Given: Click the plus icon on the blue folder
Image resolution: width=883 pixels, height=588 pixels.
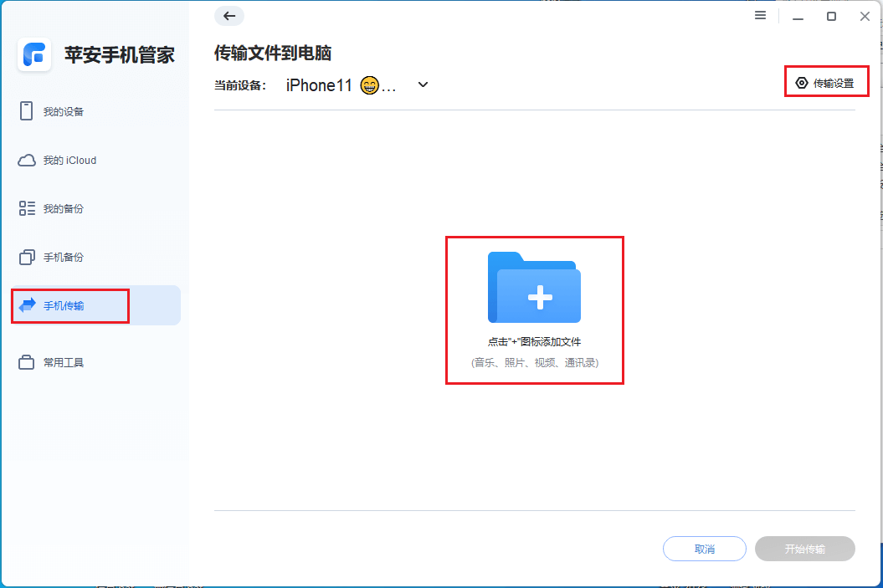Looking at the screenshot, I should tap(542, 297).
